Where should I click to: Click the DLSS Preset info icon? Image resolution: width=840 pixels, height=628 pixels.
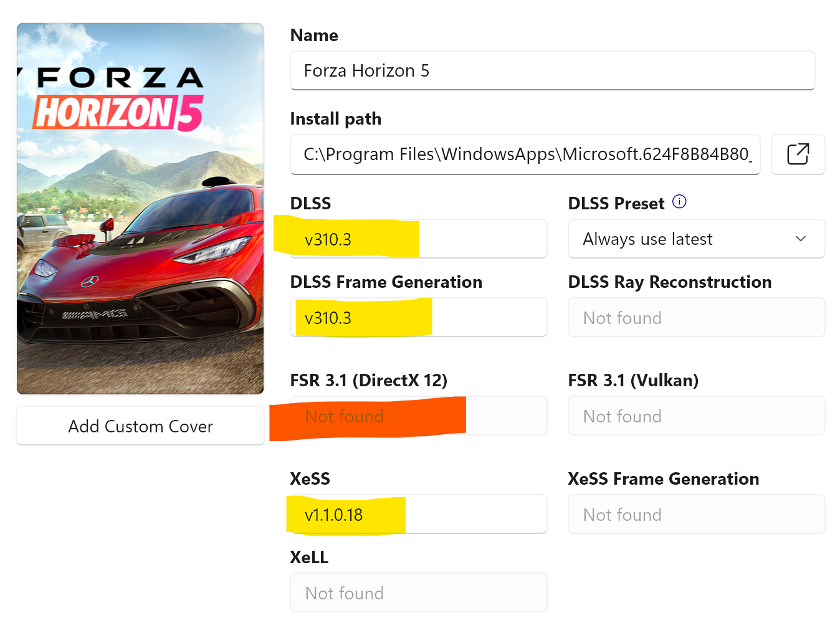tap(679, 202)
